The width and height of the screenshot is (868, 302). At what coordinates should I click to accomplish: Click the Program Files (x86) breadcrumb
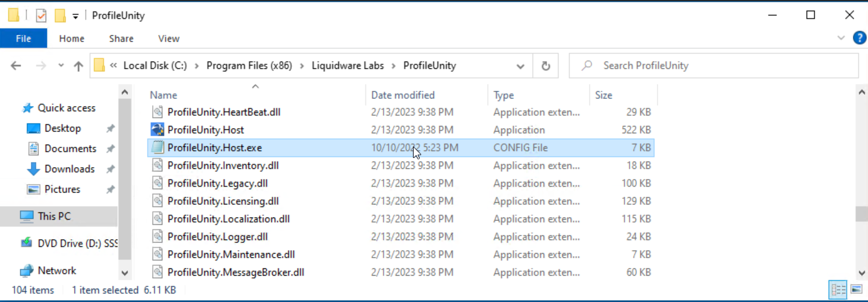[x=249, y=65]
